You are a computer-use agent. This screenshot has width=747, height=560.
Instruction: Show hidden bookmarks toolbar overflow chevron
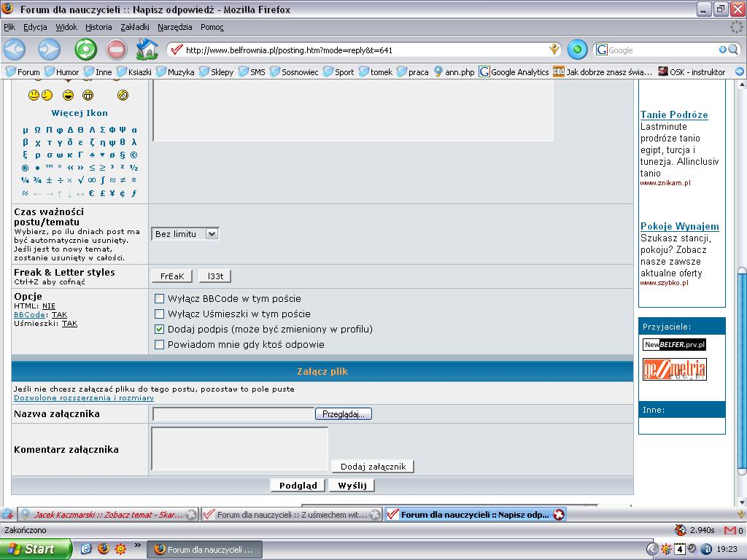coord(739,71)
